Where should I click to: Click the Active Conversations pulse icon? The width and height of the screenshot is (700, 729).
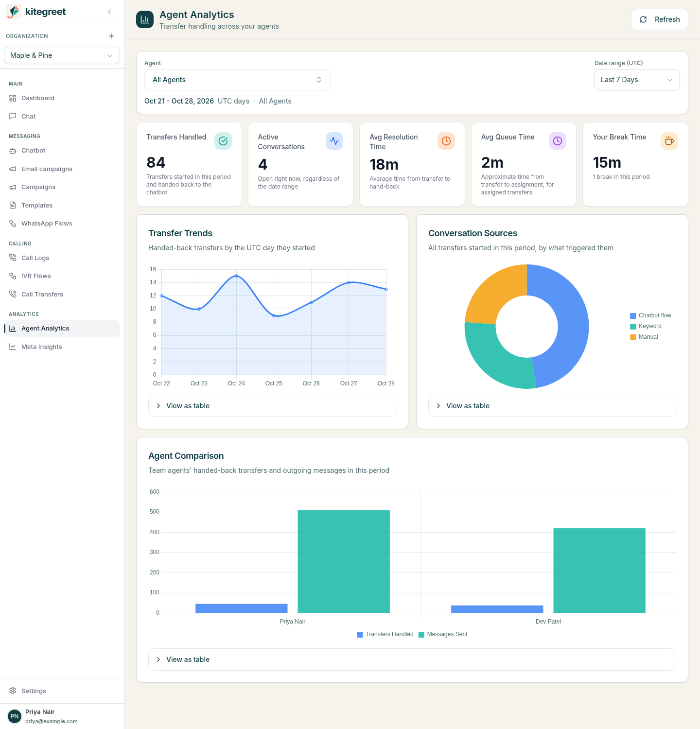point(334,141)
